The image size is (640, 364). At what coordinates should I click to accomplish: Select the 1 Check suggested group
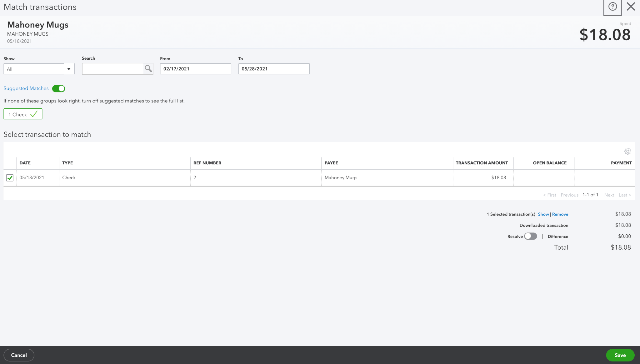[x=23, y=114]
